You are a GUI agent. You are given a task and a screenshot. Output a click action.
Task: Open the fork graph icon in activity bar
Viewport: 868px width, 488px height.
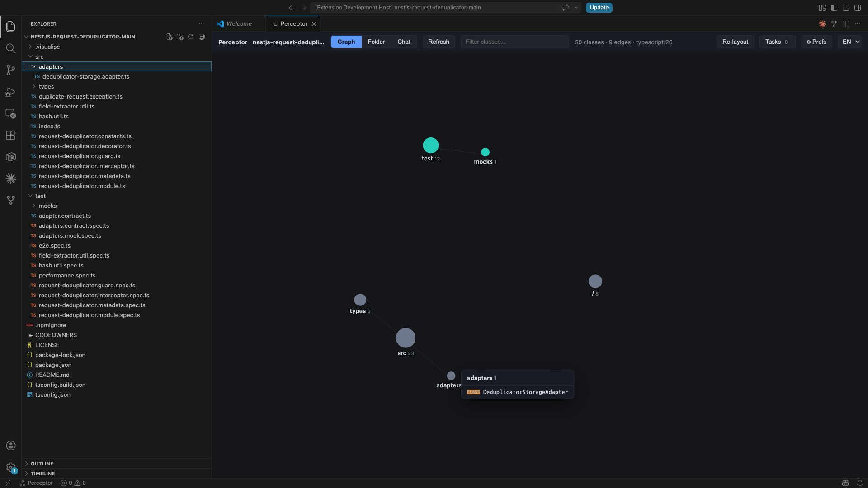tap(11, 200)
